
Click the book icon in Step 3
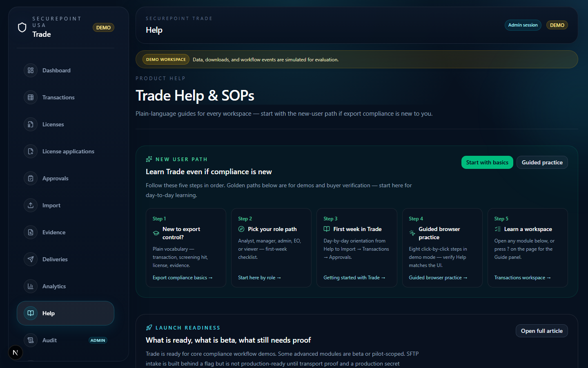point(327,229)
